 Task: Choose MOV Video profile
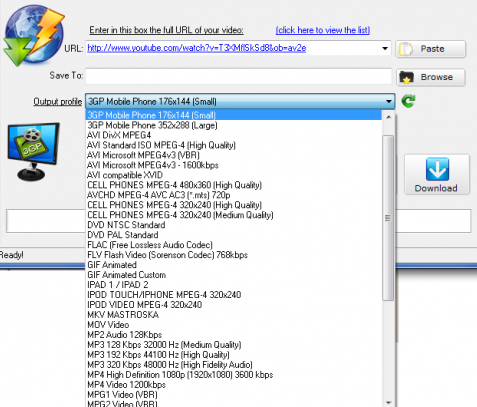tap(234, 325)
